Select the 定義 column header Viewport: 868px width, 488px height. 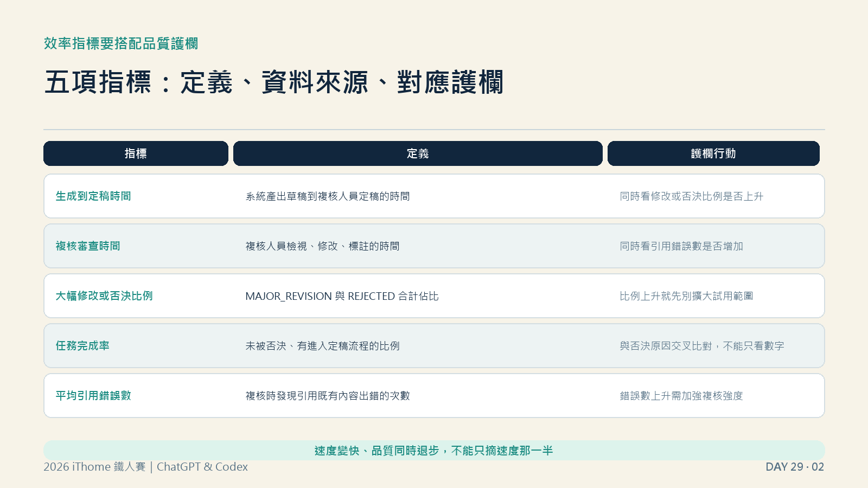(418, 153)
